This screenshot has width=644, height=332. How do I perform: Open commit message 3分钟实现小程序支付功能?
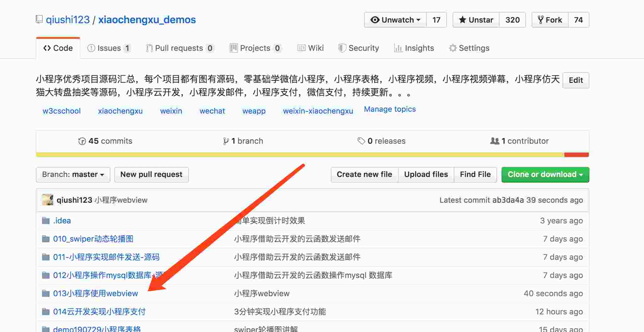280,312
